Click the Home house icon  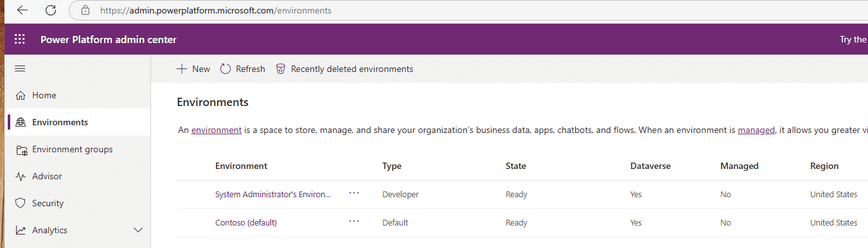(x=21, y=95)
